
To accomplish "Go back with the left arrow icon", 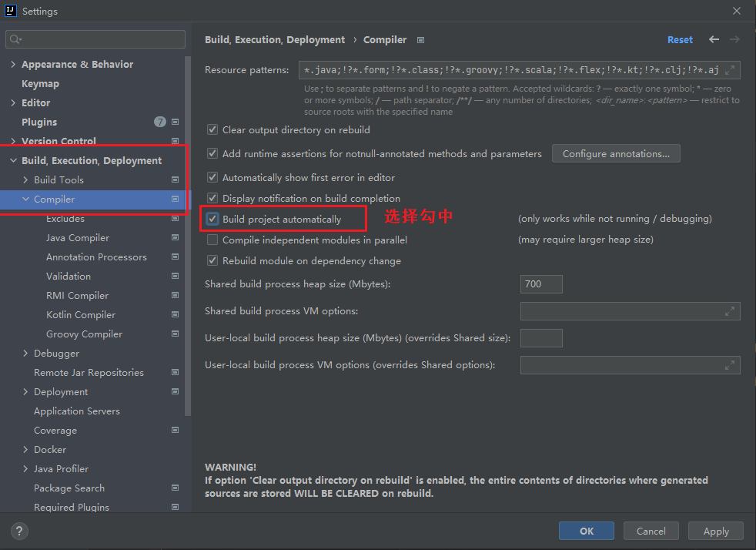I will click(x=714, y=39).
